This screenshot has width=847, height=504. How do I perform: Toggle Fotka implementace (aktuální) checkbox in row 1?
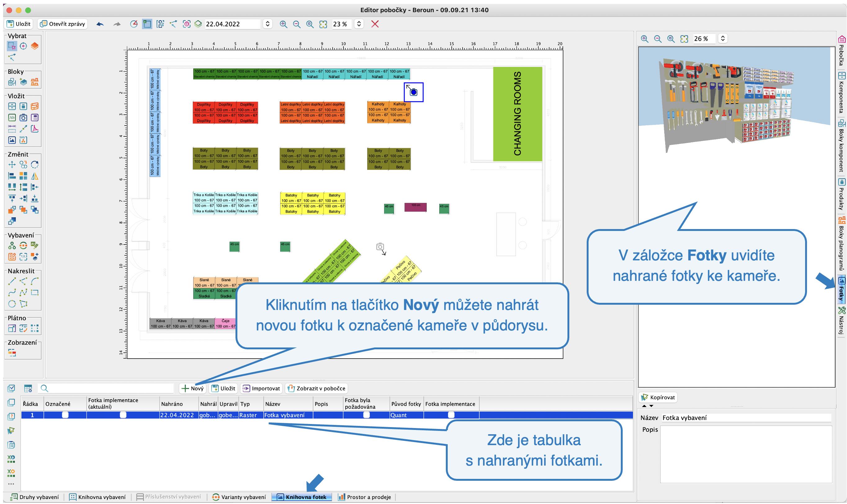coord(123,415)
